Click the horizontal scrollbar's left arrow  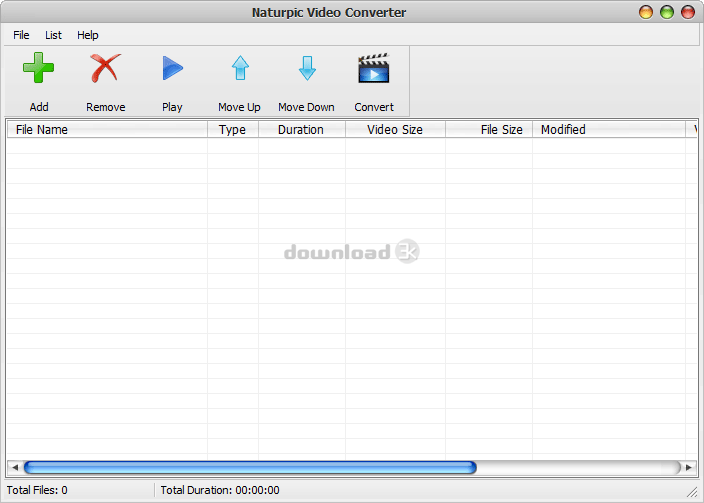(x=15, y=467)
